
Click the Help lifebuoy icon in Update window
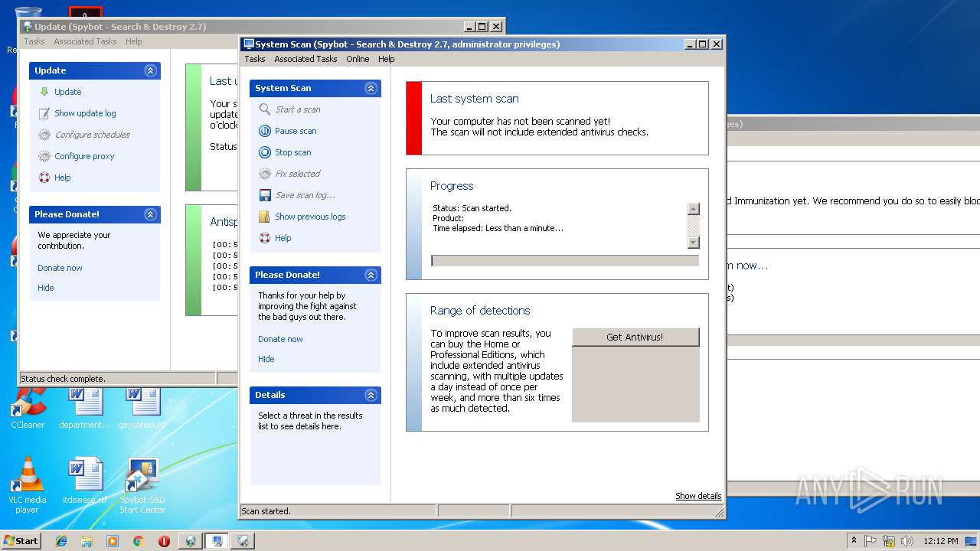[44, 178]
